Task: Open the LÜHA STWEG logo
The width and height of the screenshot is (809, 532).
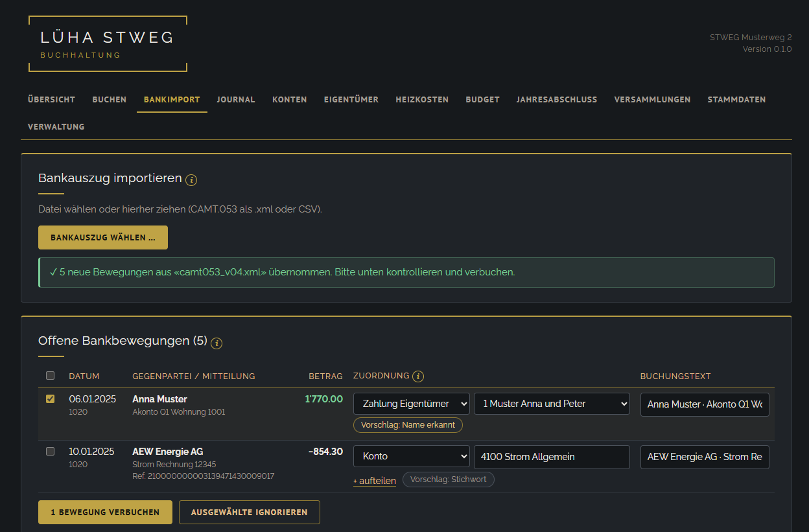Action: 108,43
